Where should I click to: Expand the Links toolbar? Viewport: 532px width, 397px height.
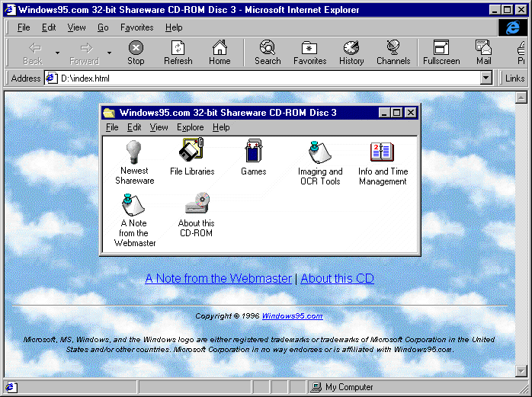514,78
